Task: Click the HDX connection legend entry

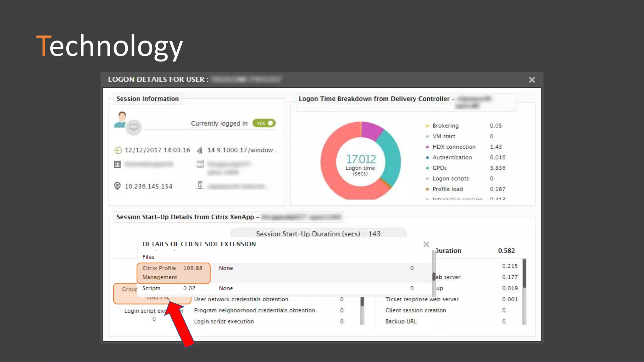Action: [x=453, y=147]
